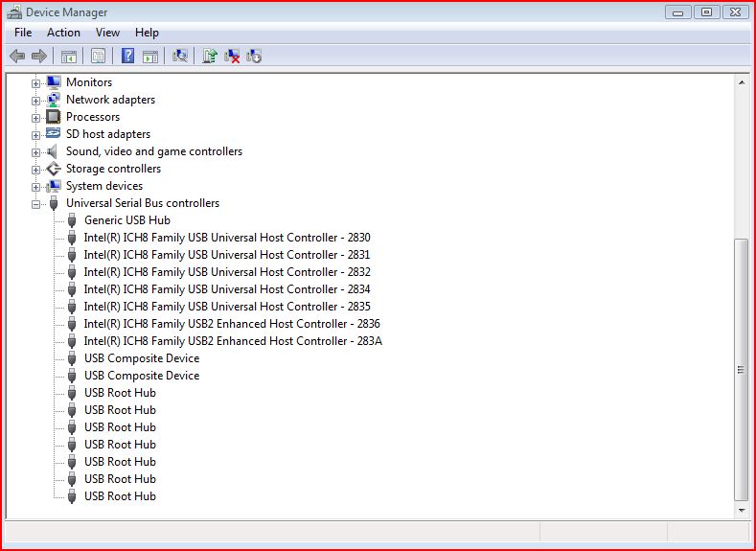Click the icon beside Enhanced Host Controller - 2836
The width and height of the screenshot is (756, 551).
72,324
